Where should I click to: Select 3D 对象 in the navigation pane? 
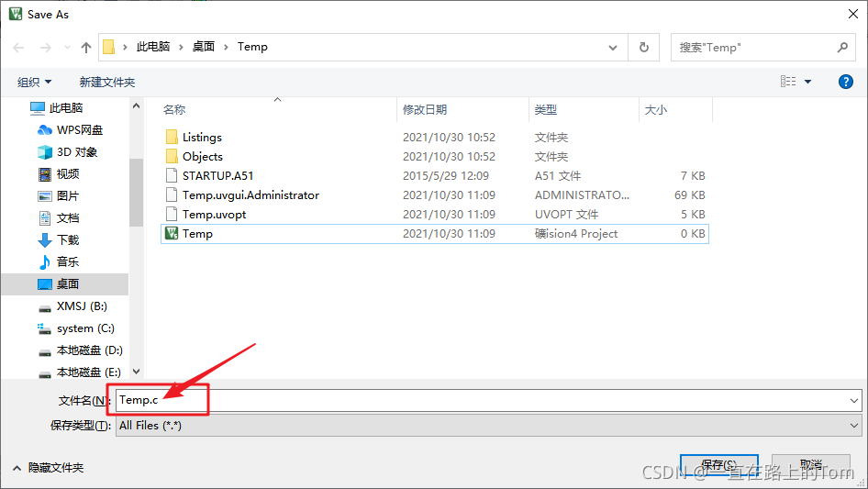point(67,152)
